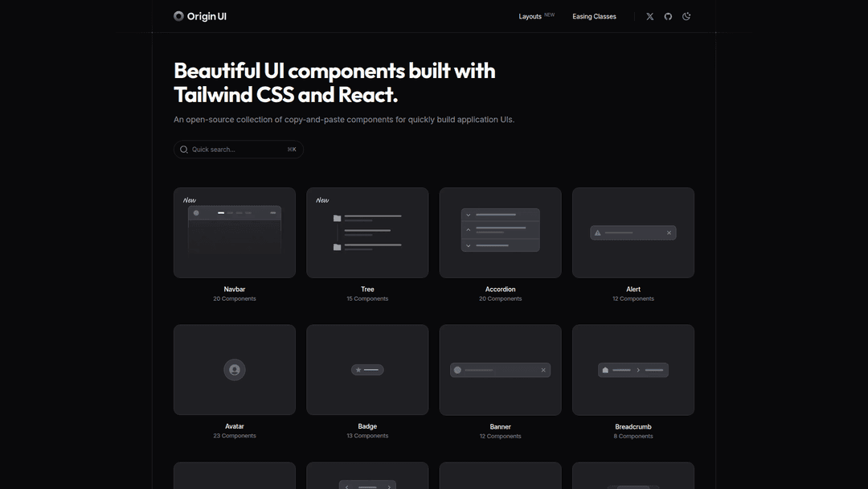Open the X (Twitter) profile icon

(x=650, y=16)
